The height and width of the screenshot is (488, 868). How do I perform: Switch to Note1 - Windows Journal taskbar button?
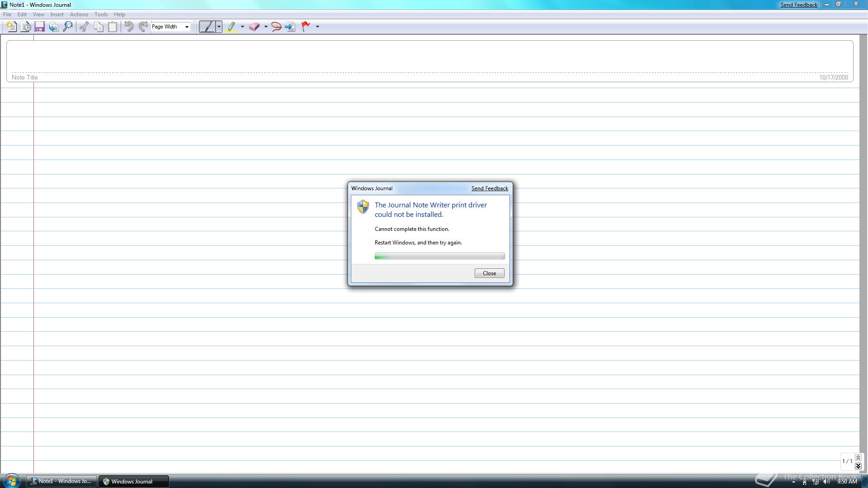pos(61,481)
